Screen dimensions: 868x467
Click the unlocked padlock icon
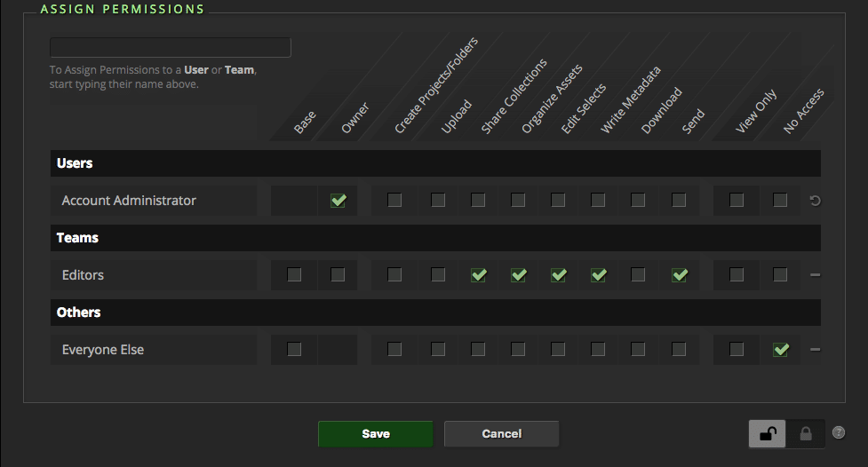click(x=768, y=434)
